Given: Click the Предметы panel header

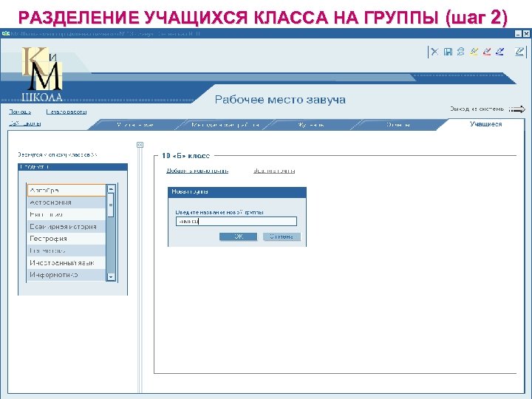Looking at the screenshot, I should point(72,166).
